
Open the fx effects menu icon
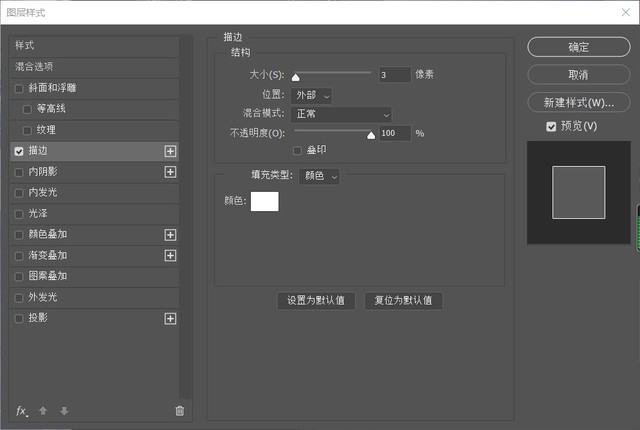tap(21, 411)
